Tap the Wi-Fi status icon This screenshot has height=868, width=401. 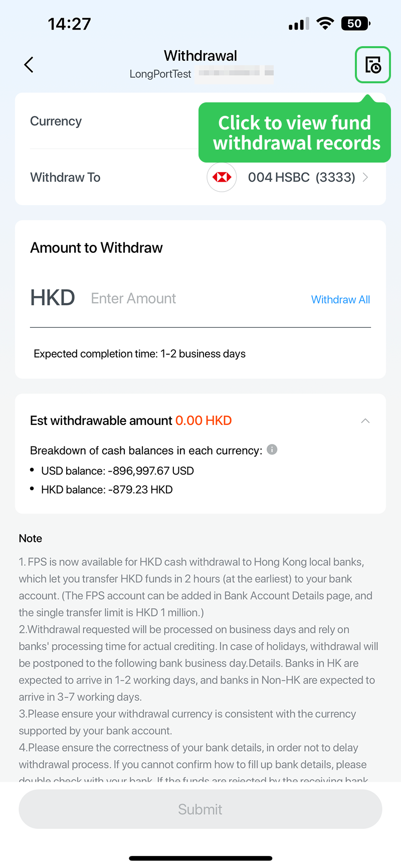(325, 24)
